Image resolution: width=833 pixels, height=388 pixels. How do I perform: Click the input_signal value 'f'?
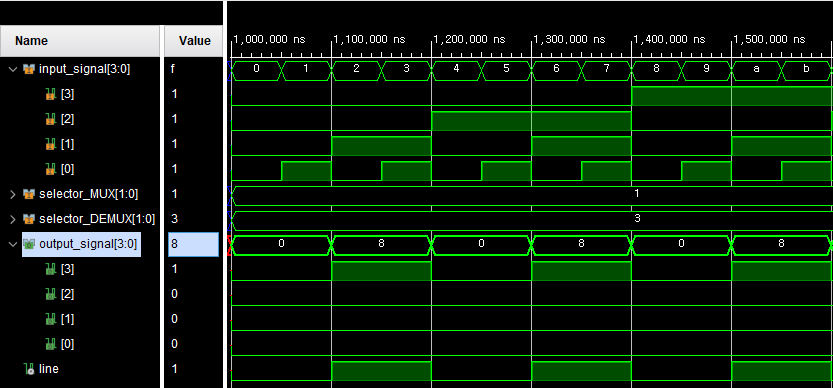pos(174,69)
